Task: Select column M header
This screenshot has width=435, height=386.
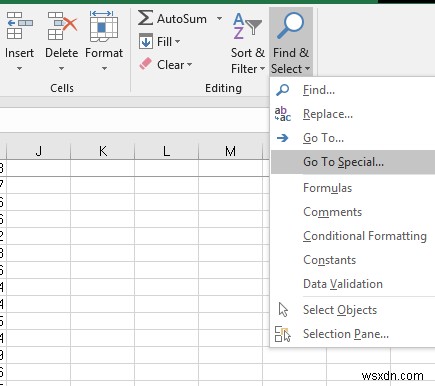Action: (230, 151)
